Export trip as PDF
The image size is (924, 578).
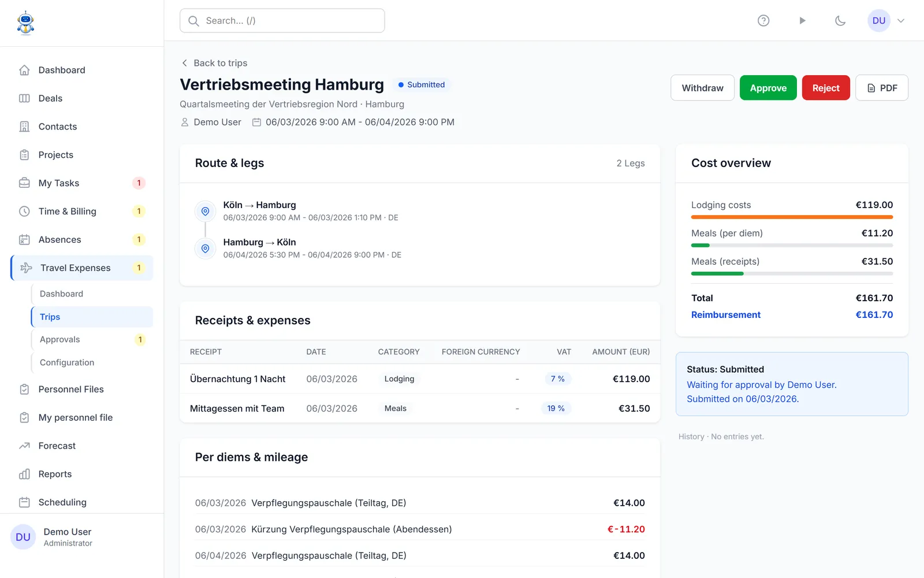click(x=882, y=88)
